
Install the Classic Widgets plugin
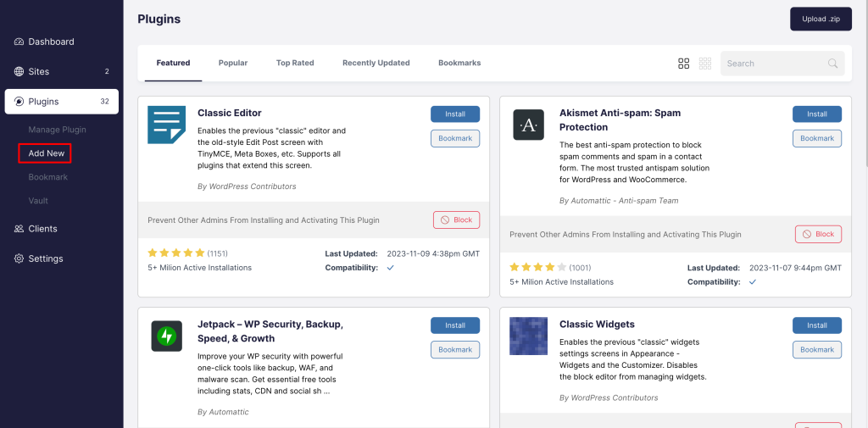[817, 325]
